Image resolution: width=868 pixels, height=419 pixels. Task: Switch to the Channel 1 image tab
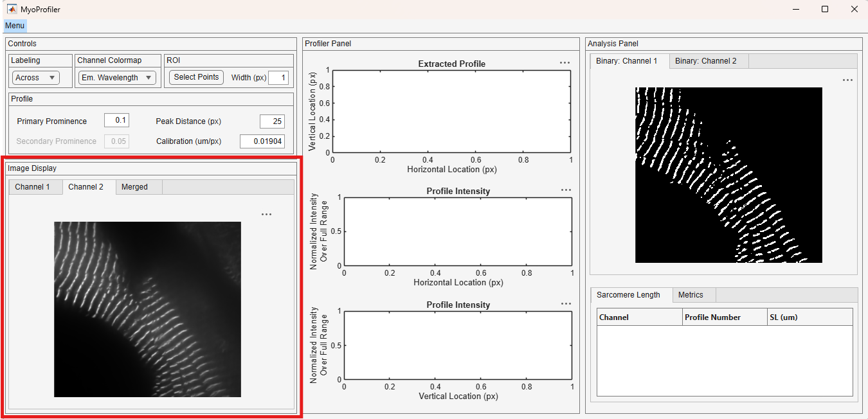[x=32, y=187]
